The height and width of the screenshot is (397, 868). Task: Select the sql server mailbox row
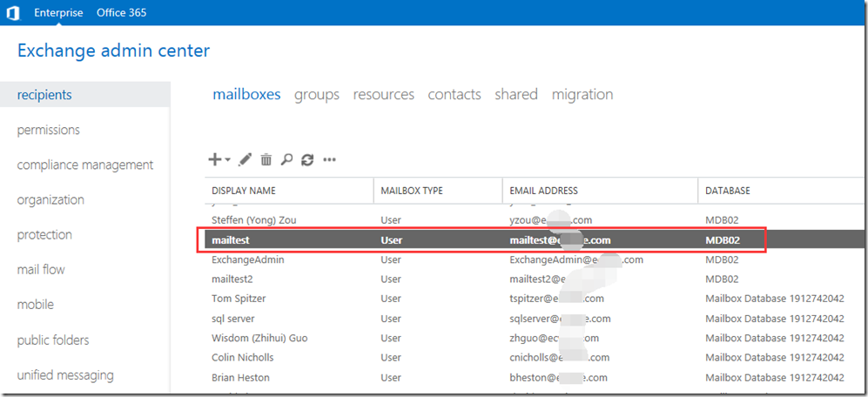click(534, 319)
